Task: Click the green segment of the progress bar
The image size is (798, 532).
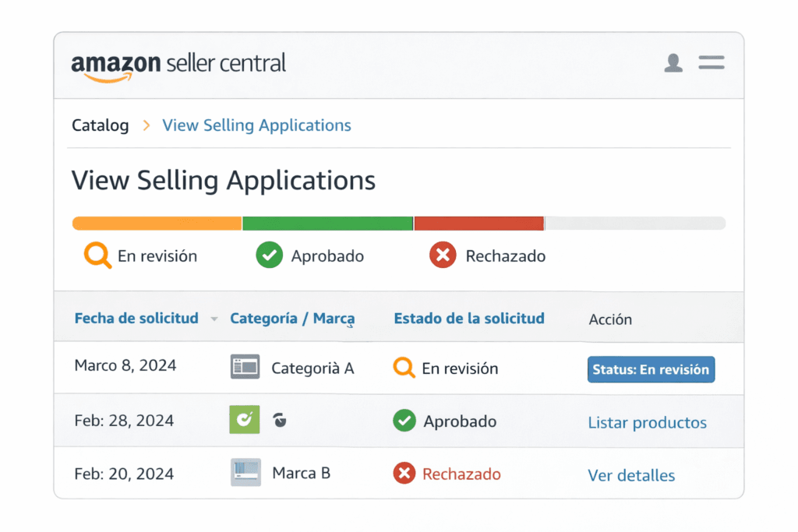Action: point(327,224)
